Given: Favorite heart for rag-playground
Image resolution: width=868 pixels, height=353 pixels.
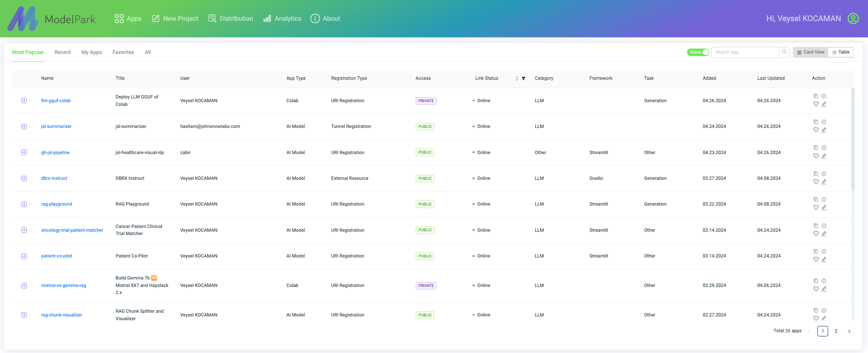Looking at the screenshot, I should (x=816, y=208).
